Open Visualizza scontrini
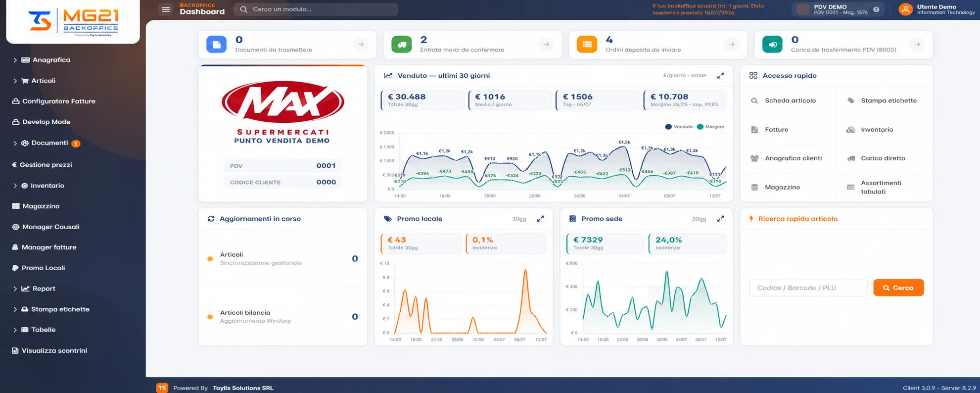 (49, 350)
